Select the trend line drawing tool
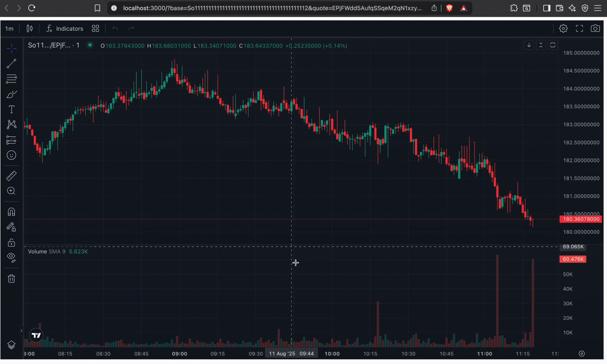The height and width of the screenshot is (364, 607). click(11, 64)
